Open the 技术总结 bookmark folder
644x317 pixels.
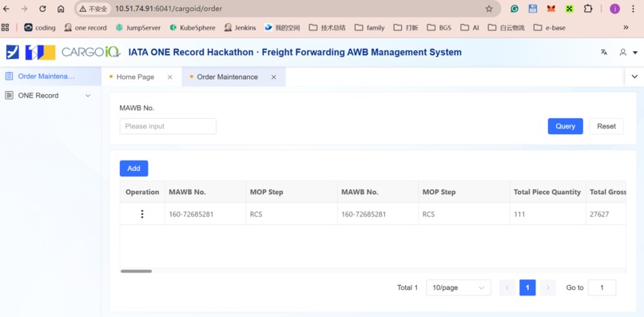(327, 27)
